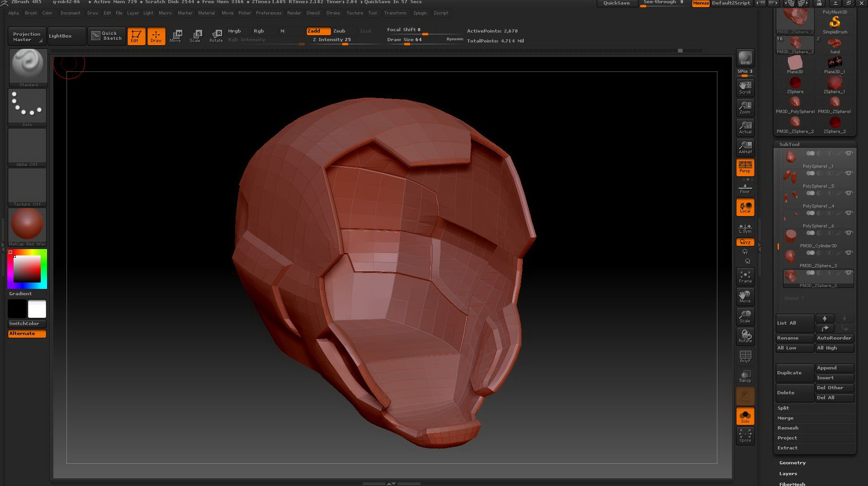The width and height of the screenshot is (868, 486).
Task: Click the Rename subtool button
Action: [795, 338]
